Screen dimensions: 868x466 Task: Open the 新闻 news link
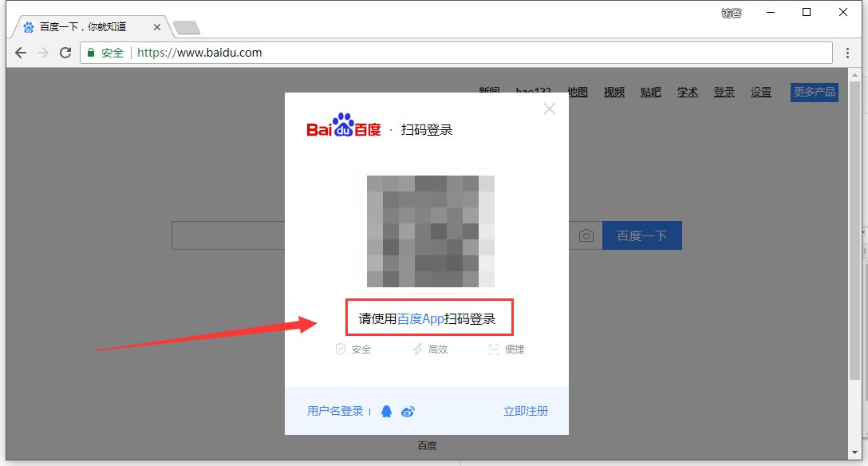(x=490, y=92)
